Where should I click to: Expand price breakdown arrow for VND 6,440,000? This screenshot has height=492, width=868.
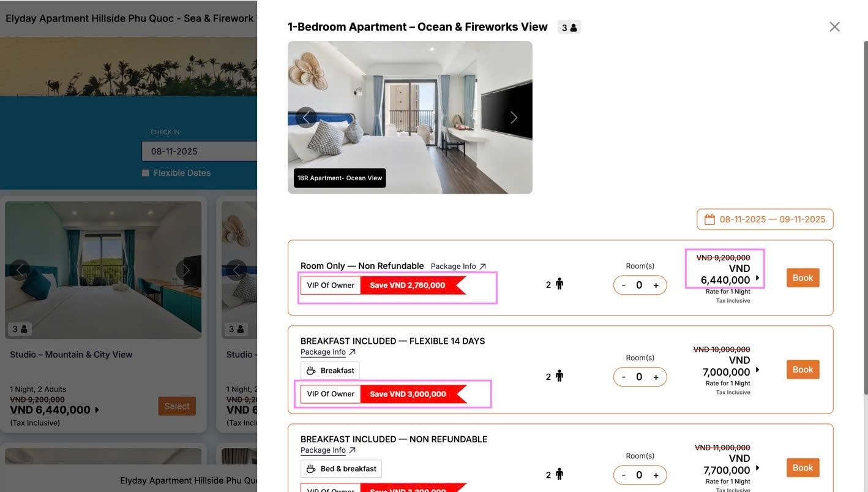pyautogui.click(x=757, y=278)
